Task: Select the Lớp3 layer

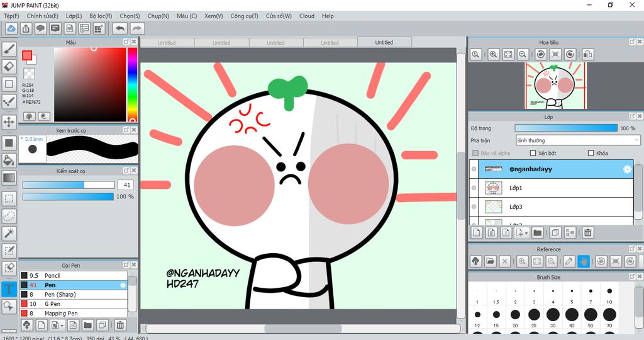Action: tap(551, 207)
